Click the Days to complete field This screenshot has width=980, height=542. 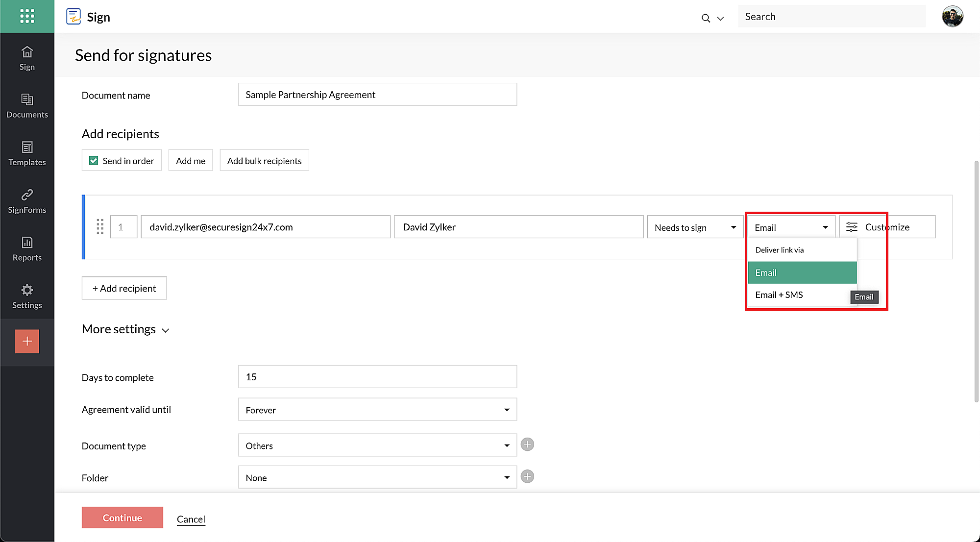[377, 377]
